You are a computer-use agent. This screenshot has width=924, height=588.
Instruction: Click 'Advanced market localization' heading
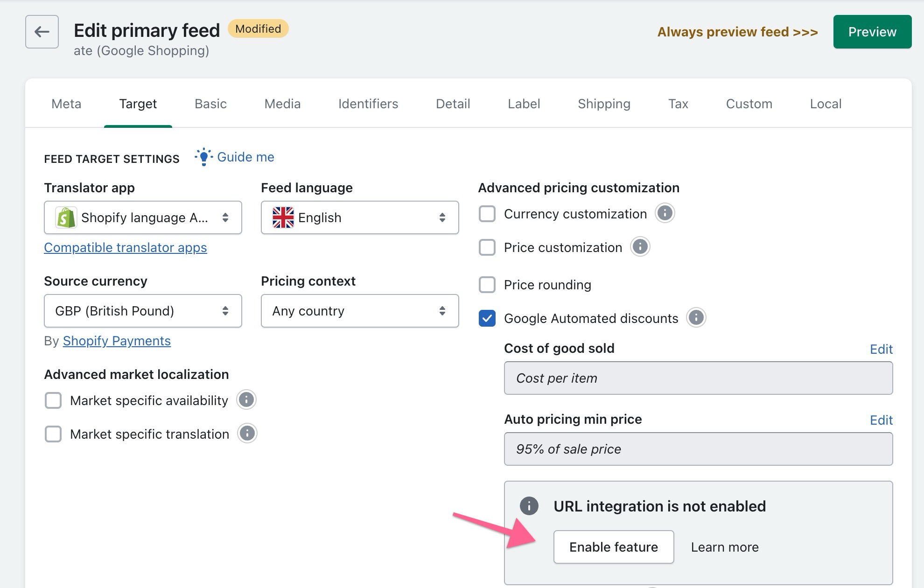pos(136,374)
